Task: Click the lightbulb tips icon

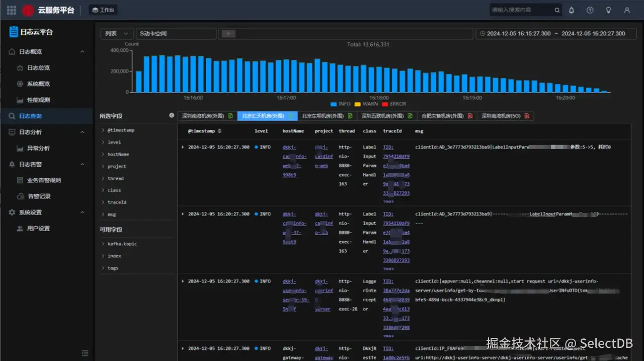Action: (608, 10)
